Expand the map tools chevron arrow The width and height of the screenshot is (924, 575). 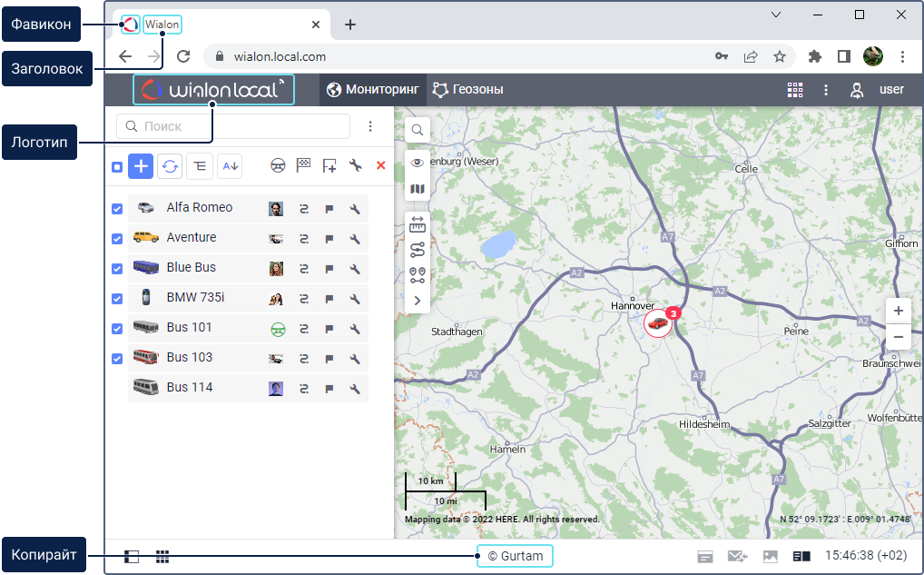click(418, 301)
